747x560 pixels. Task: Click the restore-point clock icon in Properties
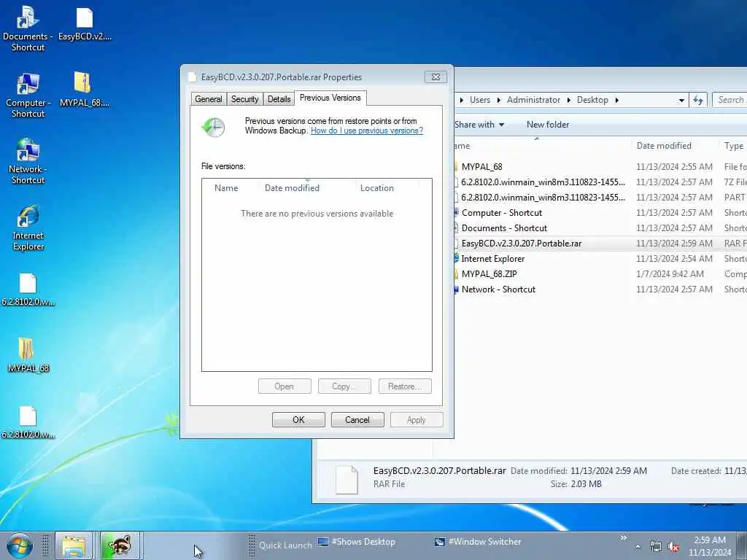tap(213, 128)
